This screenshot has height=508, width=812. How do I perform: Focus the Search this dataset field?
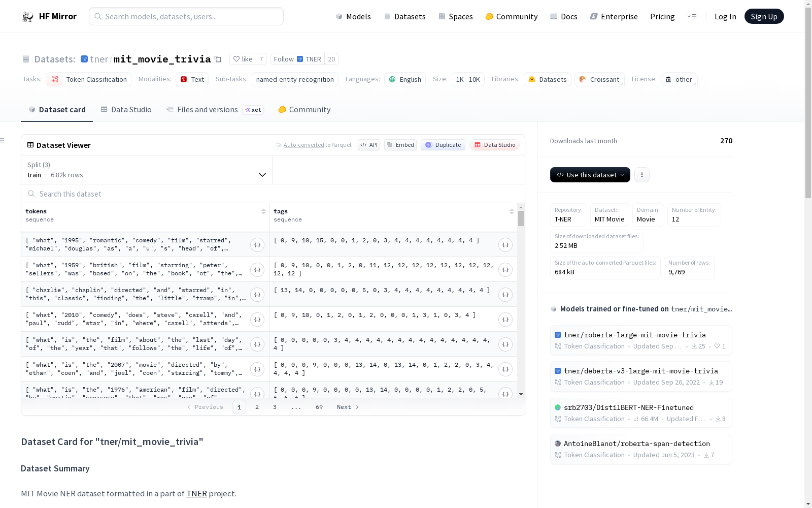(273, 194)
